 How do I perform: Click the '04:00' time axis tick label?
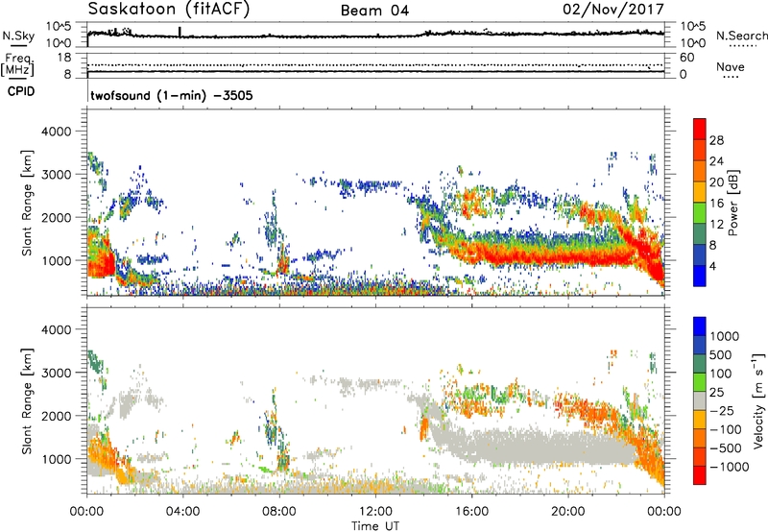tap(182, 511)
